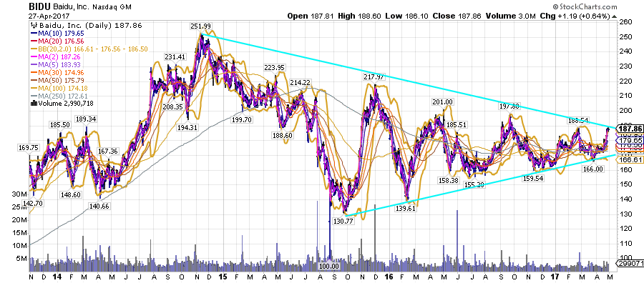Click the 188.54 price label

point(578,121)
